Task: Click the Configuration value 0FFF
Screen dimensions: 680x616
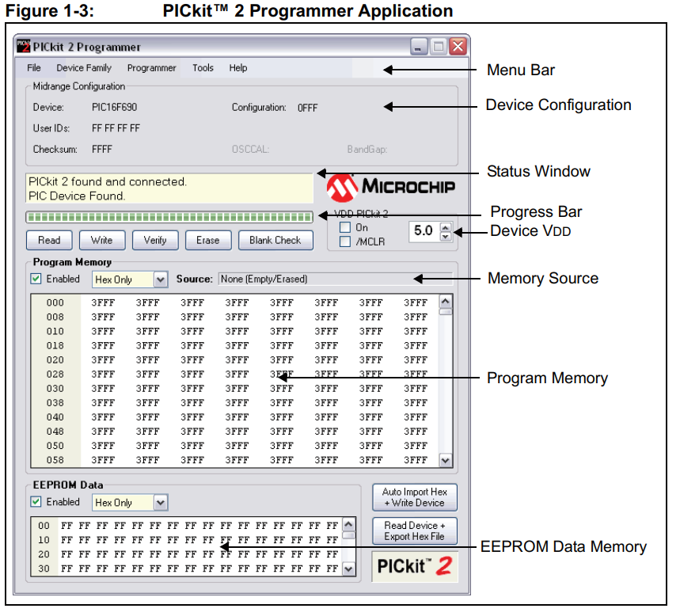Action: [307, 108]
